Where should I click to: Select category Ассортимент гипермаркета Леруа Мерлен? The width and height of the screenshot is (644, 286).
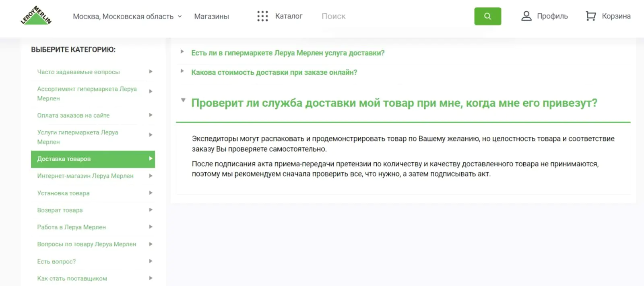coord(87,93)
